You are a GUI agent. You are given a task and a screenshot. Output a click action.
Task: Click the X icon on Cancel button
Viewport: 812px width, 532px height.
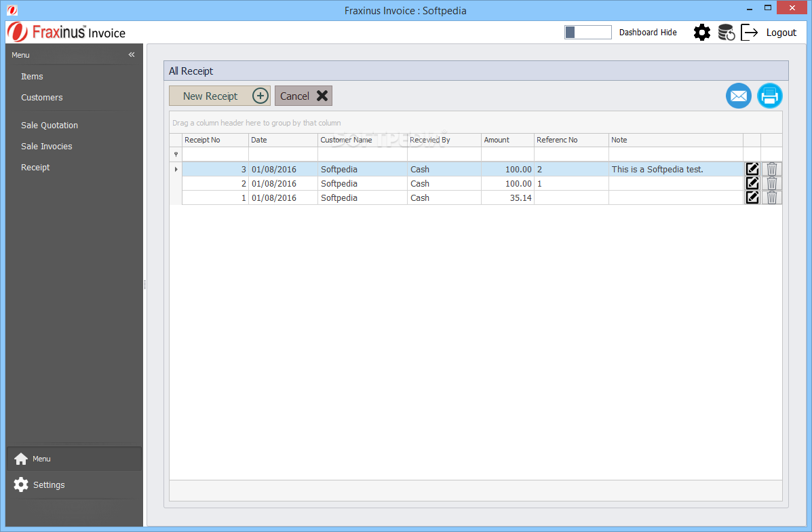[x=322, y=96]
